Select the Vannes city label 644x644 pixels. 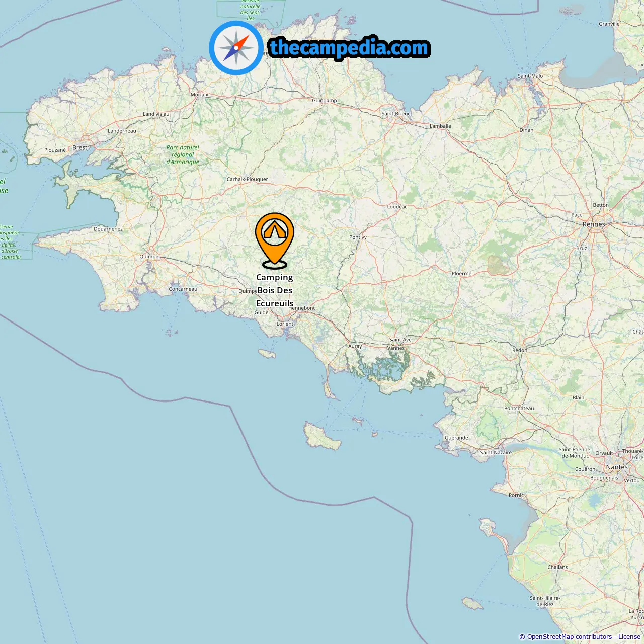tap(396, 348)
